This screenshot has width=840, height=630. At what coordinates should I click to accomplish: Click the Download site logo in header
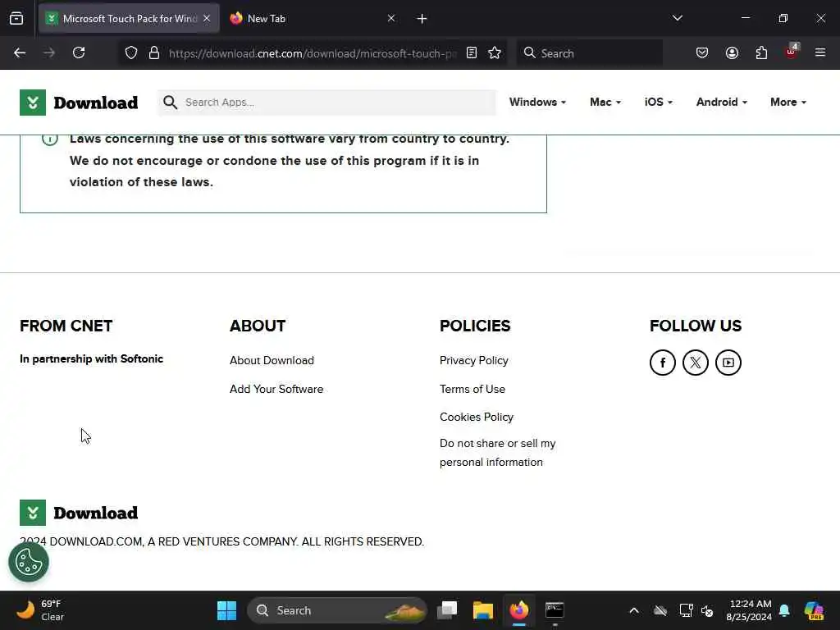click(x=79, y=103)
